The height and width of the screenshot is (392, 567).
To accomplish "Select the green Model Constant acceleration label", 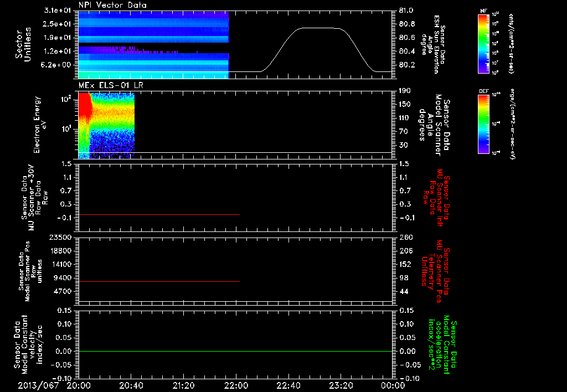I will [442, 345].
